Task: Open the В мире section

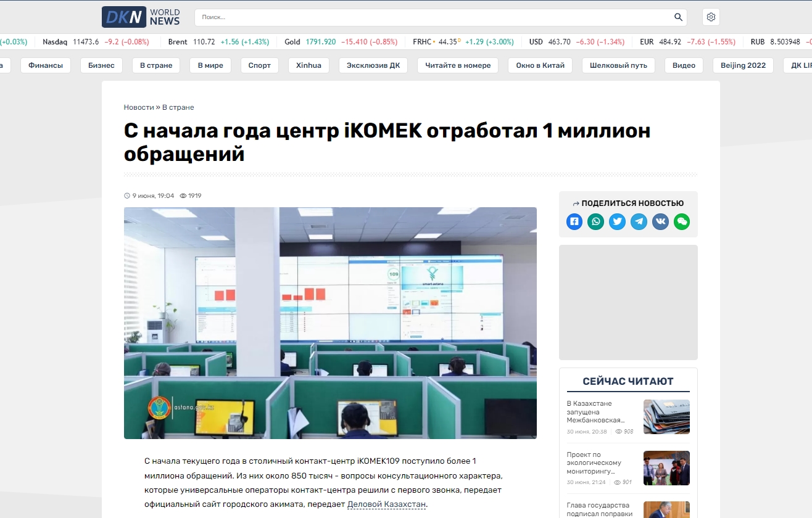Action: [210, 65]
